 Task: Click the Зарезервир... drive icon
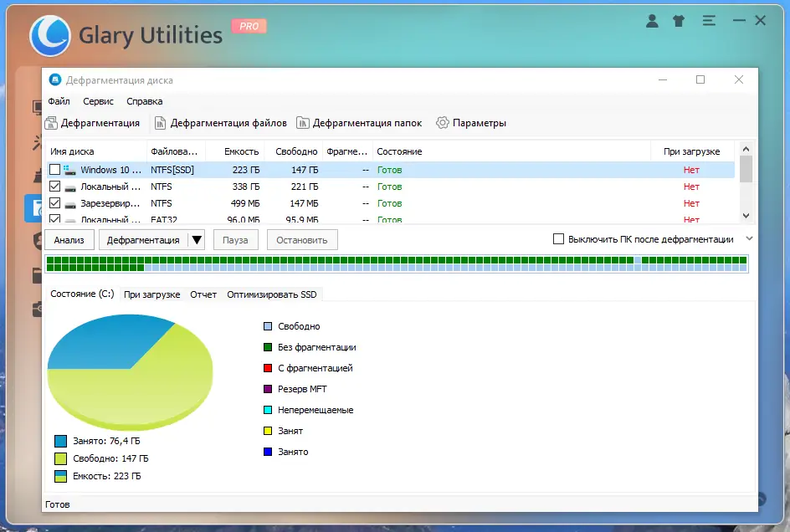click(70, 204)
